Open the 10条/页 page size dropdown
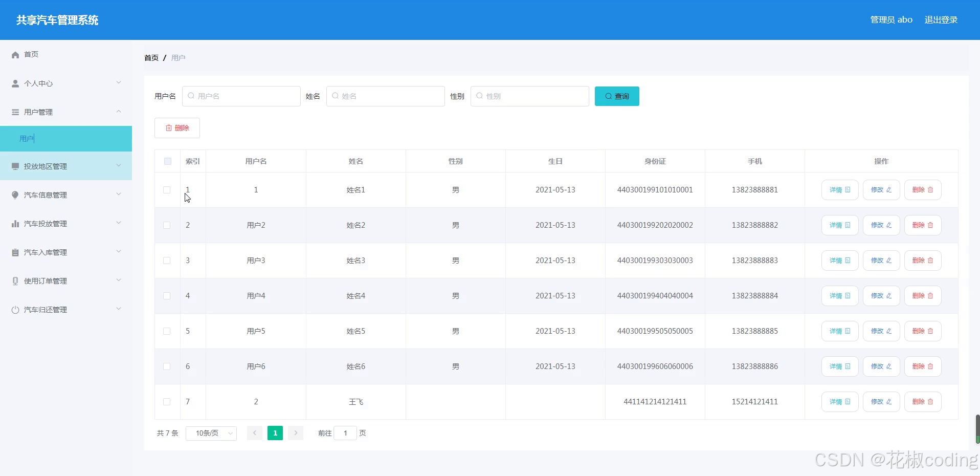 pyautogui.click(x=211, y=433)
